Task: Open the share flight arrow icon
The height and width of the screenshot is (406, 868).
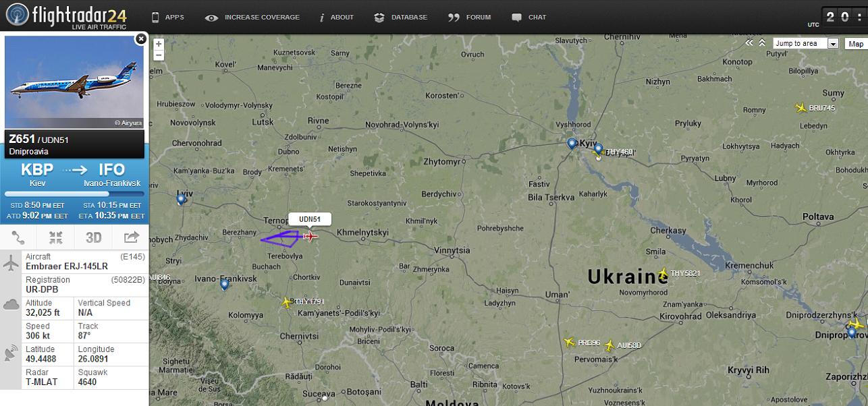Action: [x=131, y=237]
